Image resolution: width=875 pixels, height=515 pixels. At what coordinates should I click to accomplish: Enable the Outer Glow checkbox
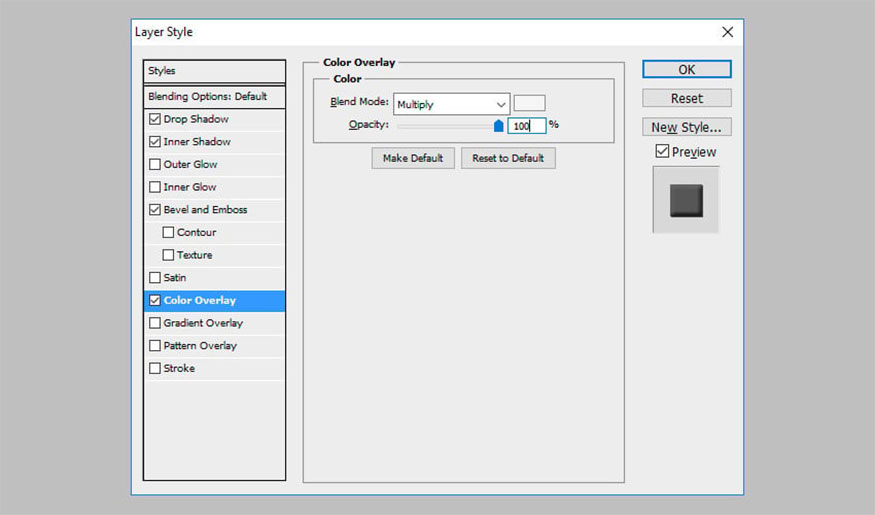pyautogui.click(x=154, y=165)
